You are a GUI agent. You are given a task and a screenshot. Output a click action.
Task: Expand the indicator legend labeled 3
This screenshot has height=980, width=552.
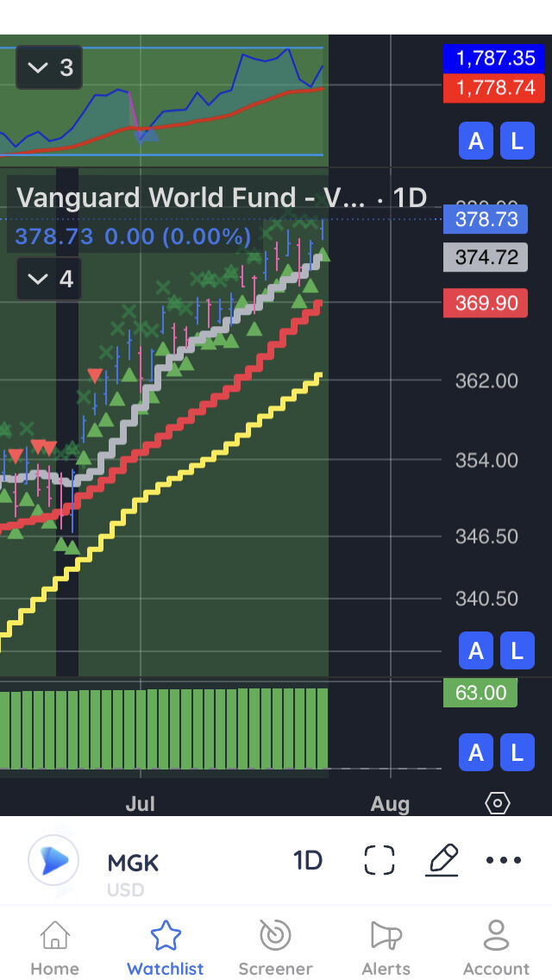pos(49,67)
